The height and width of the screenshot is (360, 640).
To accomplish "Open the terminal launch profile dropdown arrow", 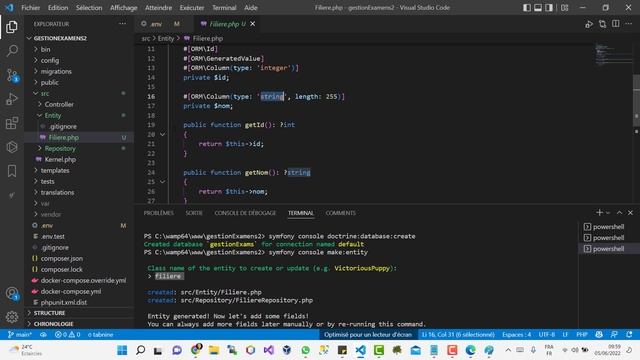I will 608,213.
